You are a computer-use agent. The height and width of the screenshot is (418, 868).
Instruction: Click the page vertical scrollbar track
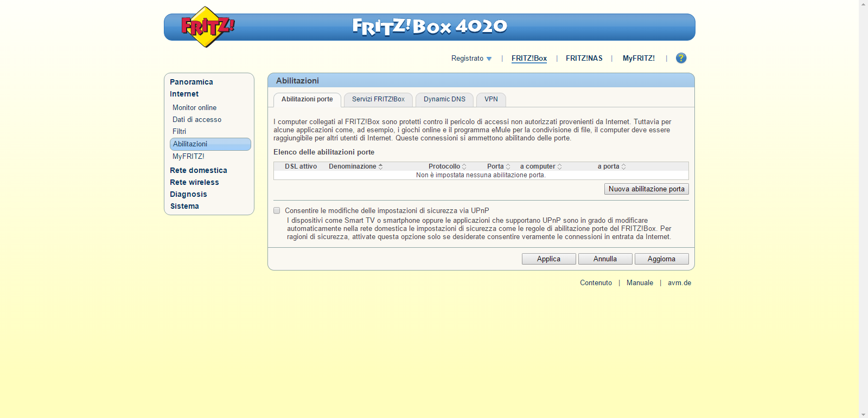(863, 217)
